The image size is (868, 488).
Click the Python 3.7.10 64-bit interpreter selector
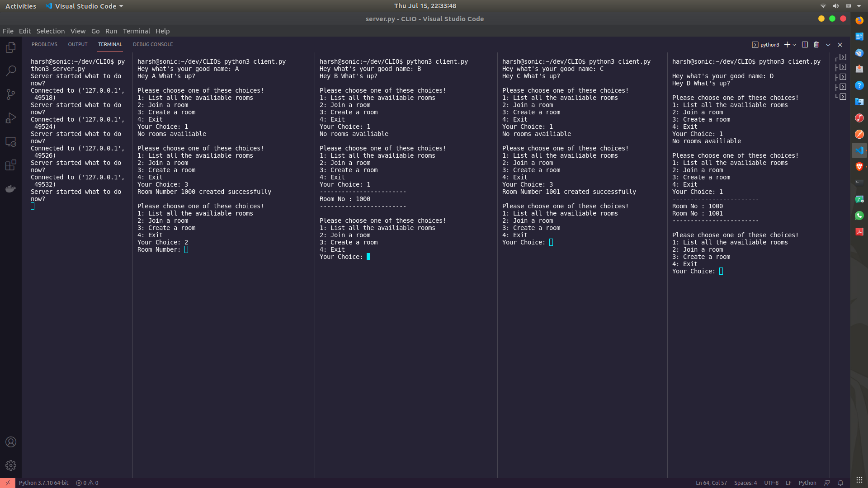(x=43, y=483)
